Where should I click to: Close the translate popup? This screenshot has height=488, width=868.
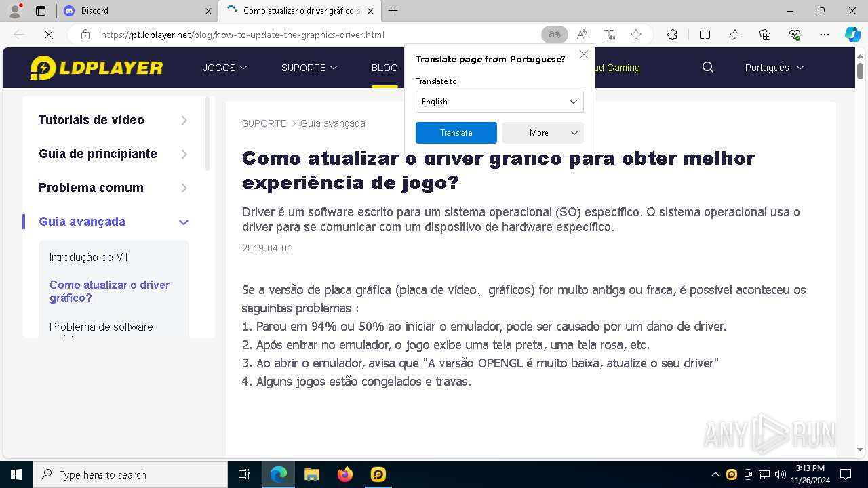(584, 55)
